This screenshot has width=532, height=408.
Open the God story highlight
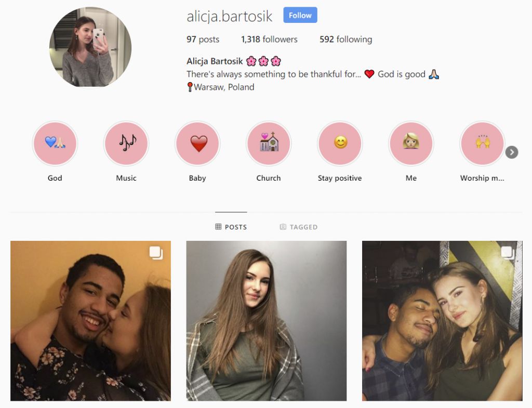tap(55, 143)
